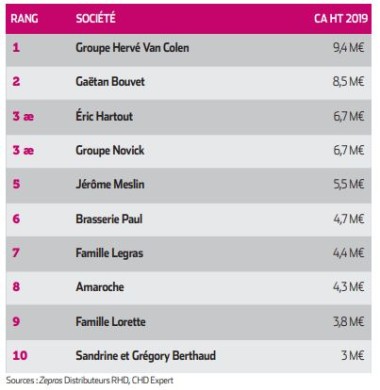The width and height of the screenshot is (380, 390).
Task: Click the RANG column header
Action: coord(24,18)
